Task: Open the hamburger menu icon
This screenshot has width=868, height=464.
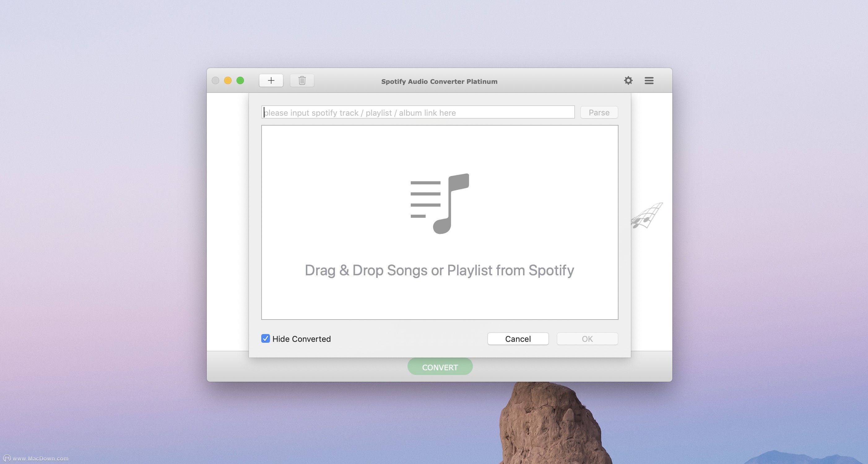Action: pos(649,80)
